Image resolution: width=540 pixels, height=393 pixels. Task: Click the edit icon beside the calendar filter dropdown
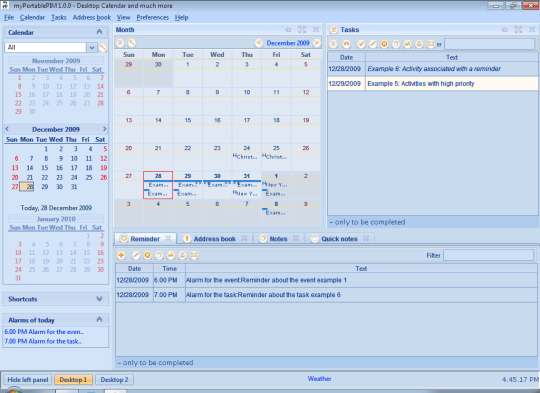click(x=103, y=47)
